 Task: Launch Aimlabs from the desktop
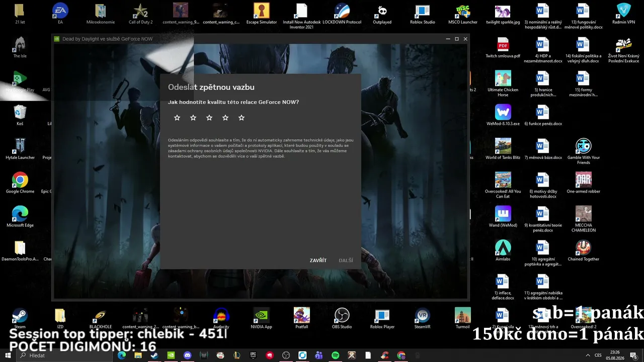[503, 250]
